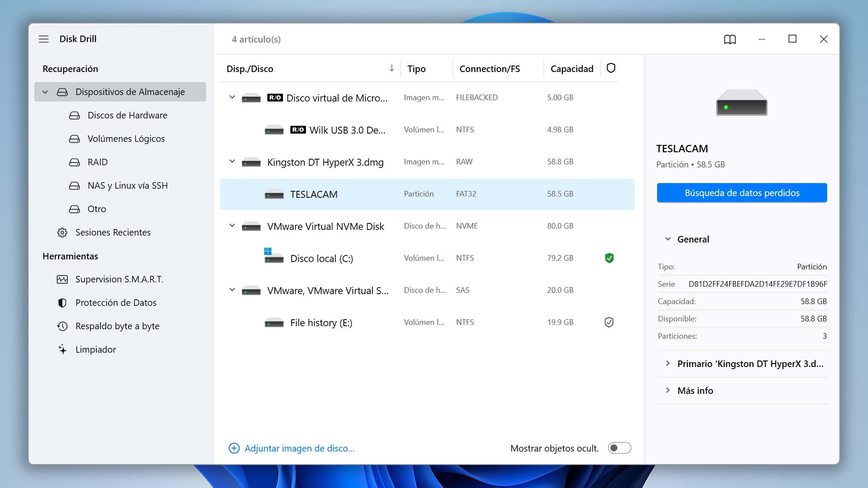Sort by Capacidad column header
The width and height of the screenshot is (868, 488).
coord(572,69)
